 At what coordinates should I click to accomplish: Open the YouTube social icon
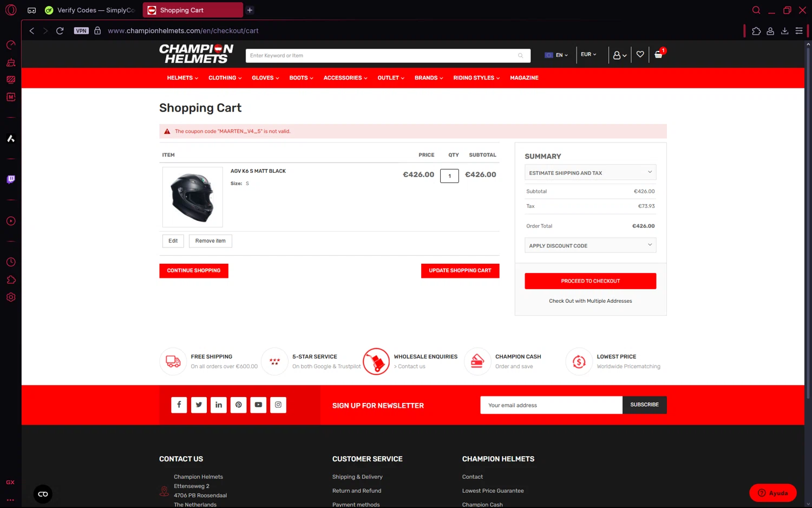[x=258, y=405]
